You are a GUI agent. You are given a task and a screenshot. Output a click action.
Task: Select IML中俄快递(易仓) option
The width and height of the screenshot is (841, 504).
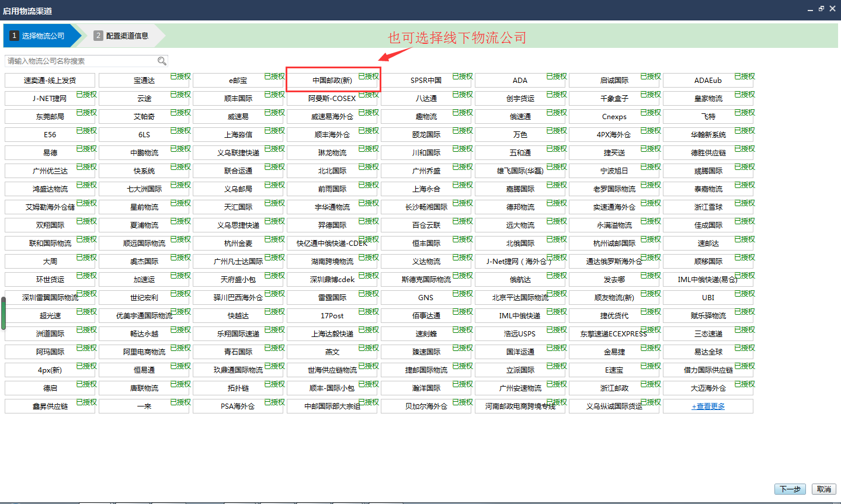click(x=708, y=280)
